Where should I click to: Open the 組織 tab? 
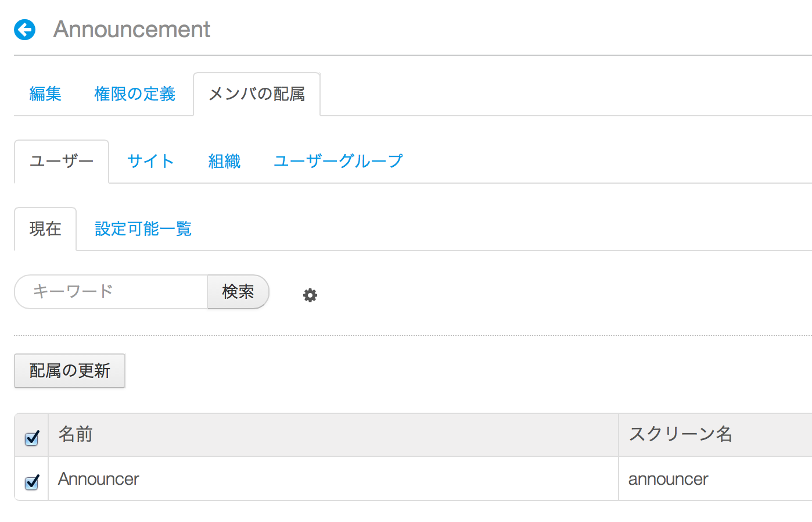(x=224, y=162)
